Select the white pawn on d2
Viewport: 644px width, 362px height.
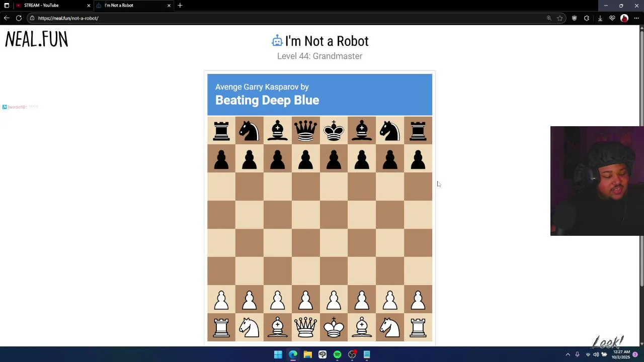(305, 300)
